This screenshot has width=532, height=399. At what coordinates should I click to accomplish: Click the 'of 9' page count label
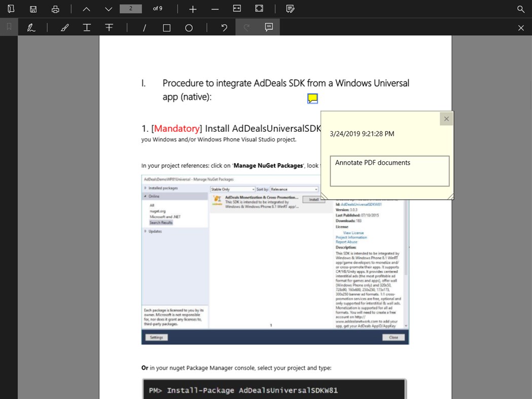click(157, 9)
